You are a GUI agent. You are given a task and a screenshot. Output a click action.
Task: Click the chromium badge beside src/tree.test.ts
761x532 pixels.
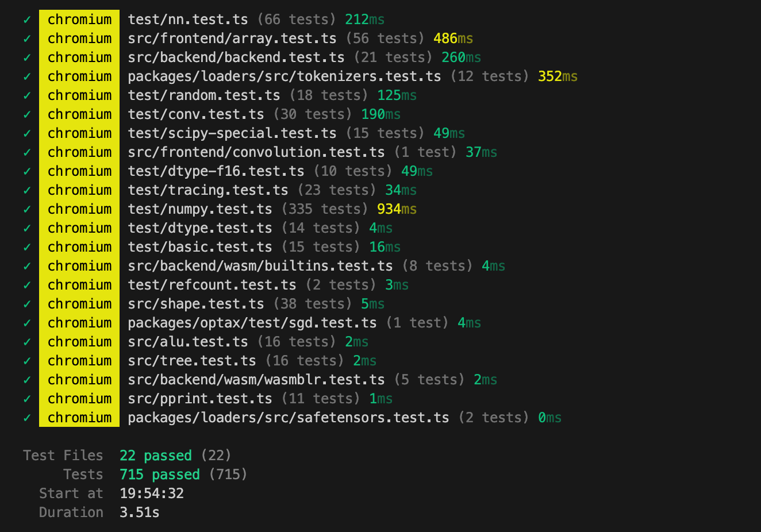tap(79, 361)
